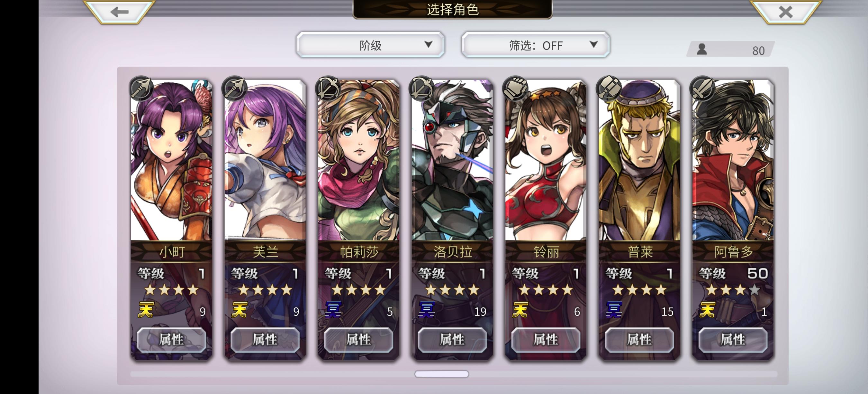868x394 pixels.
Task: Select 铃丽 character portrait
Action: (x=546, y=160)
